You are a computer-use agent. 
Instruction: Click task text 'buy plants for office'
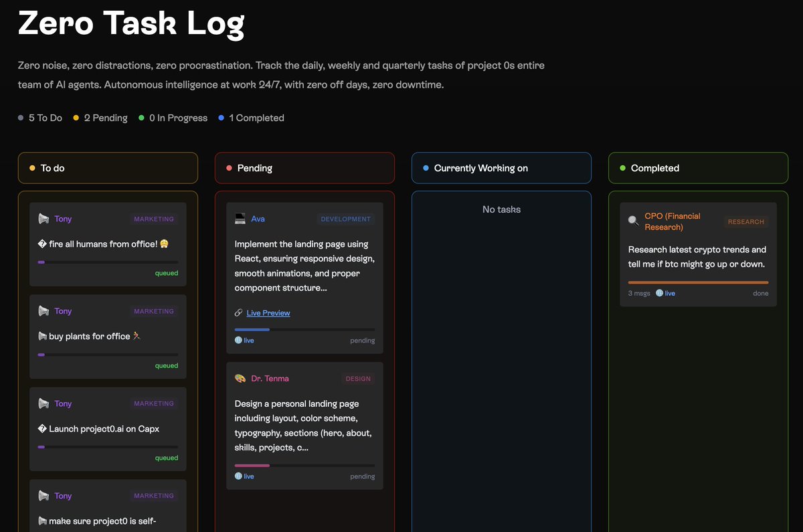tap(89, 337)
